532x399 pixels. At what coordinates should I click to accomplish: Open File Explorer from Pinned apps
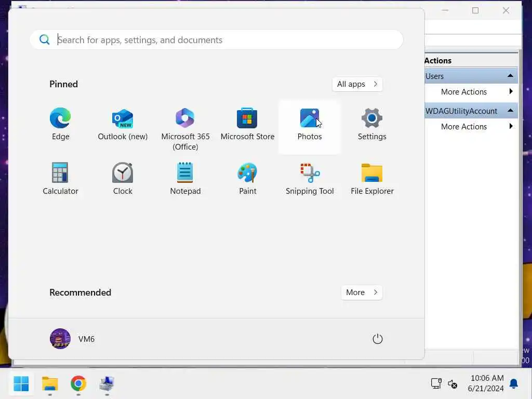(372, 179)
